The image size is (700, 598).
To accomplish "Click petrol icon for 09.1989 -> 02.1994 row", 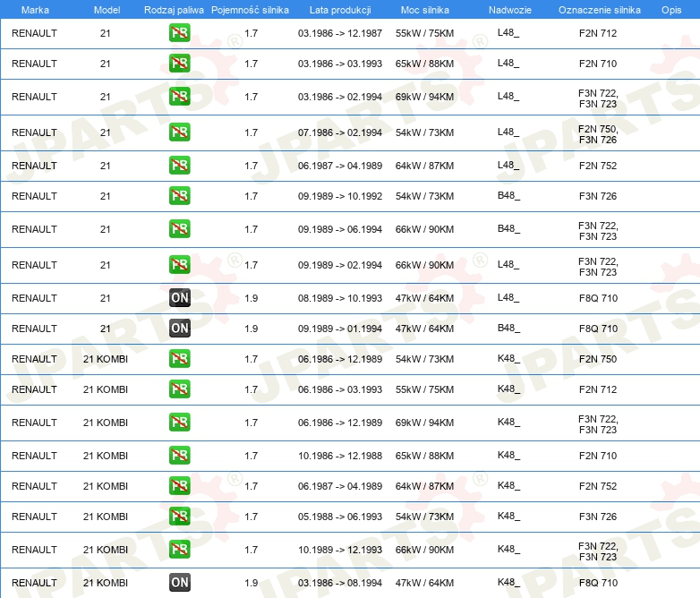I will [179, 264].
